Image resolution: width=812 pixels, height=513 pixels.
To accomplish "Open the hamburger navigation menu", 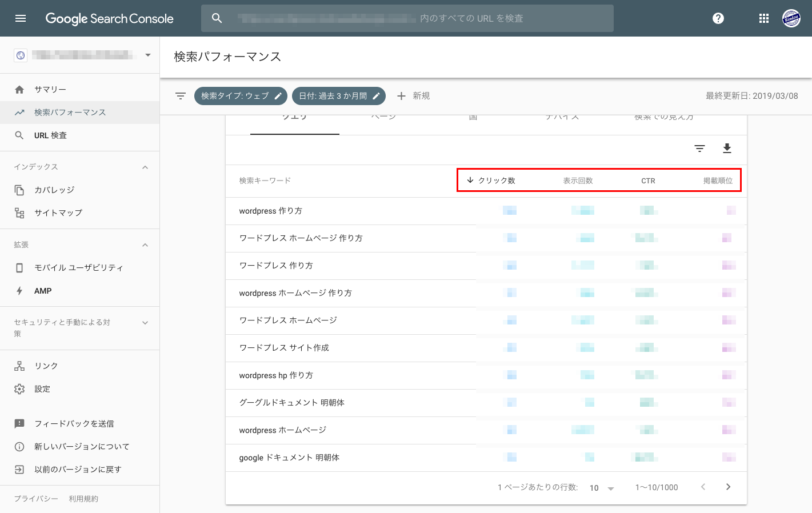I will [21, 18].
